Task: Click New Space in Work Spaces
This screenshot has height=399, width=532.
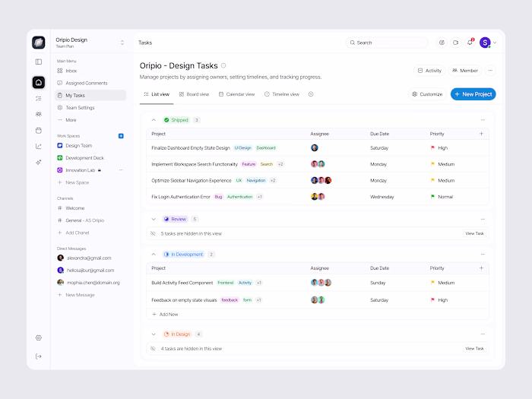Action: [x=73, y=182]
